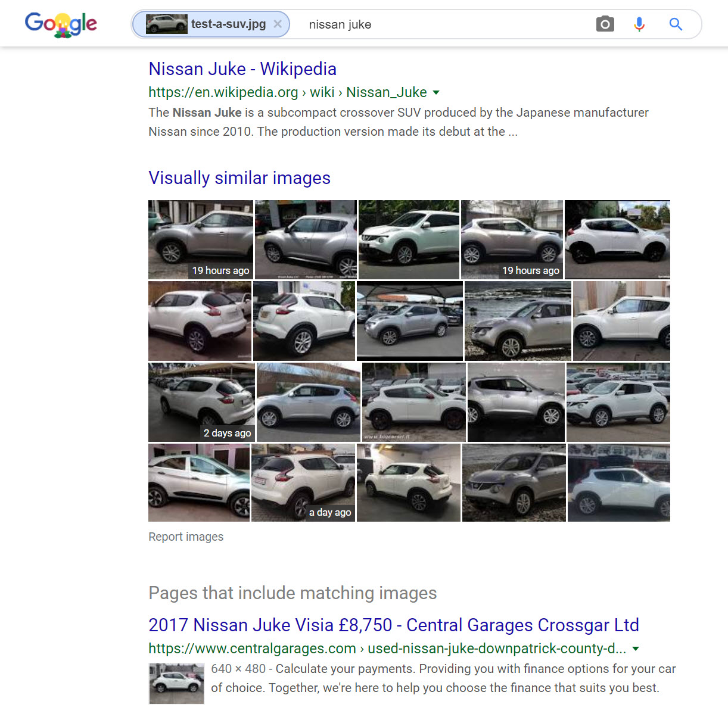The width and height of the screenshot is (728, 717).
Task: Expand the centralgarages.com URL dropdown arrow
Action: 636,649
